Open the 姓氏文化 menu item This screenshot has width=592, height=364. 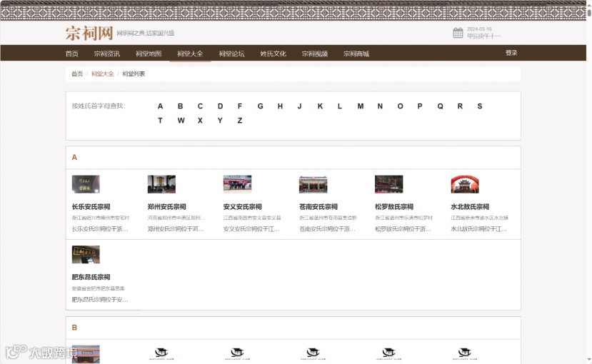273,54
